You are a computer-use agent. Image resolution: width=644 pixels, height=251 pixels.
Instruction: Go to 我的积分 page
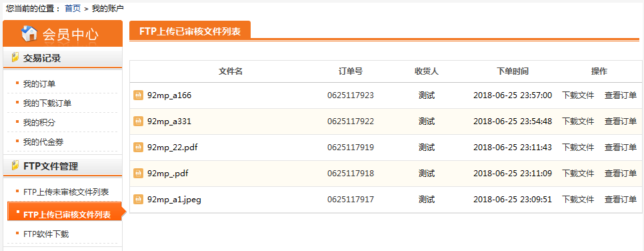click(39, 122)
